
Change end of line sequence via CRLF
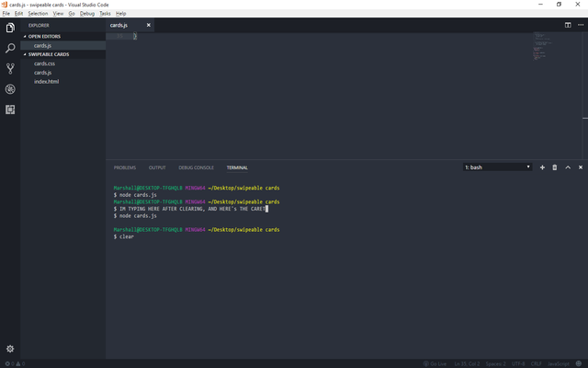point(536,363)
